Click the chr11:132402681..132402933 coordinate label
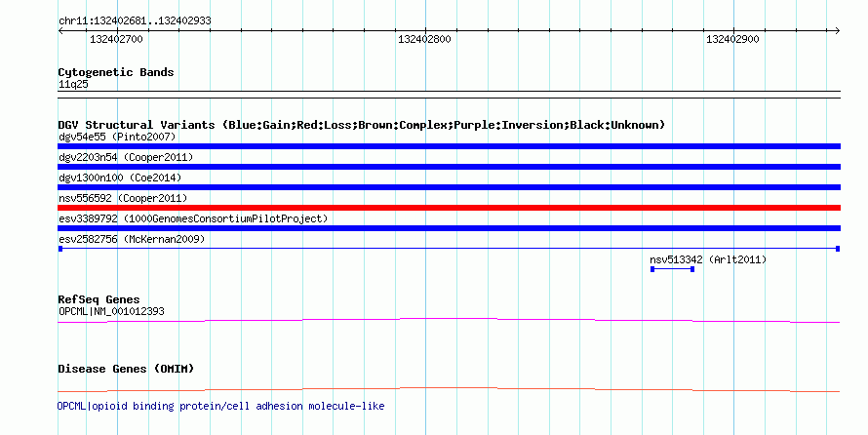Viewport: 868px width, 435px height. [x=135, y=21]
